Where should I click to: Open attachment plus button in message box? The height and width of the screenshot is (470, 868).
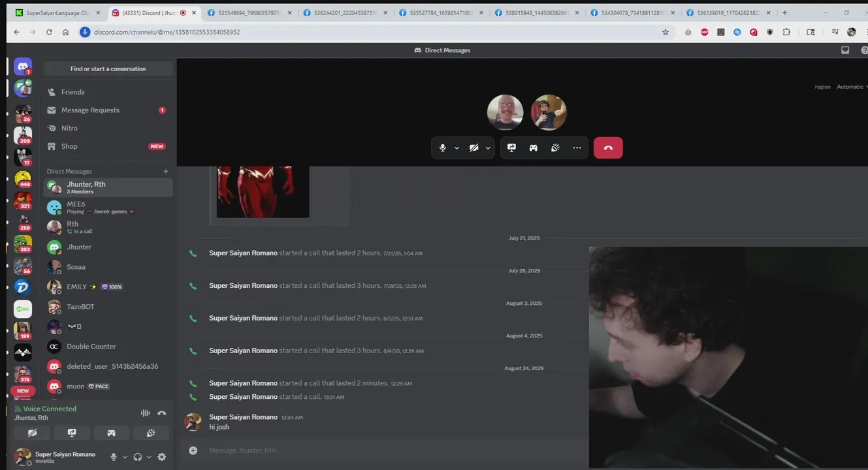click(x=193, y=450)
